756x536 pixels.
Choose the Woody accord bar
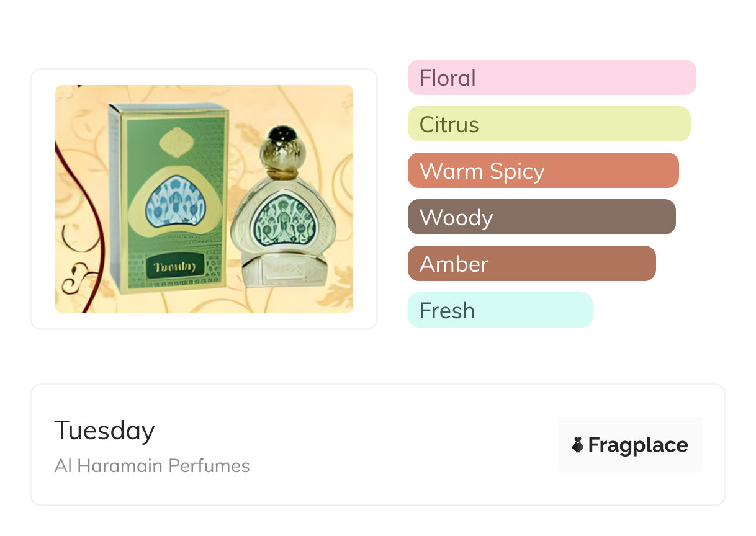[x=541, y=217]
